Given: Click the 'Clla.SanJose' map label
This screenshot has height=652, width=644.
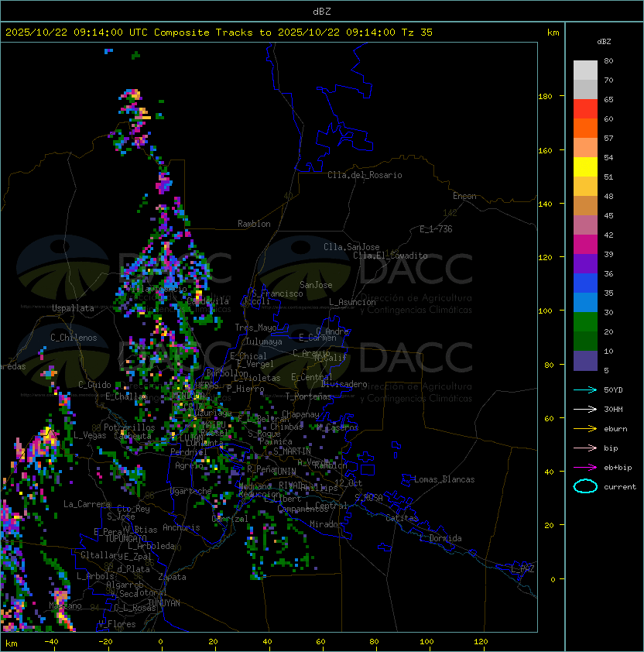Looking at the screenshot, I should 351,247.
